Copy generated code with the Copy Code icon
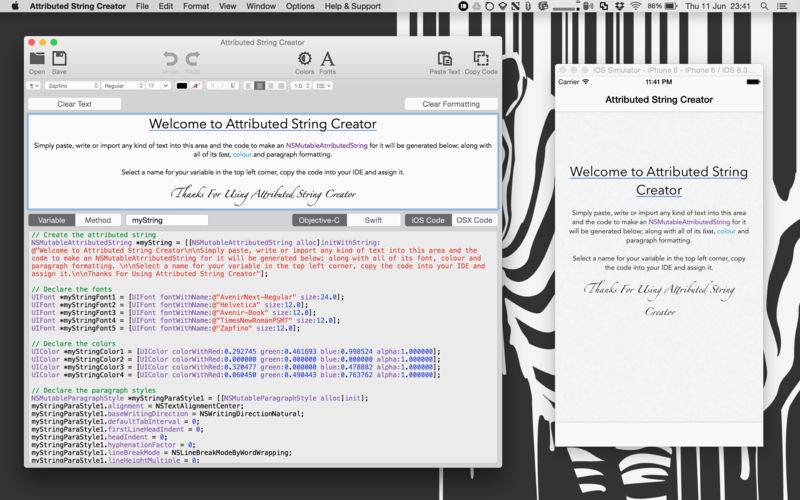Viewport: 800px width, 500px height. pos(481,62)
